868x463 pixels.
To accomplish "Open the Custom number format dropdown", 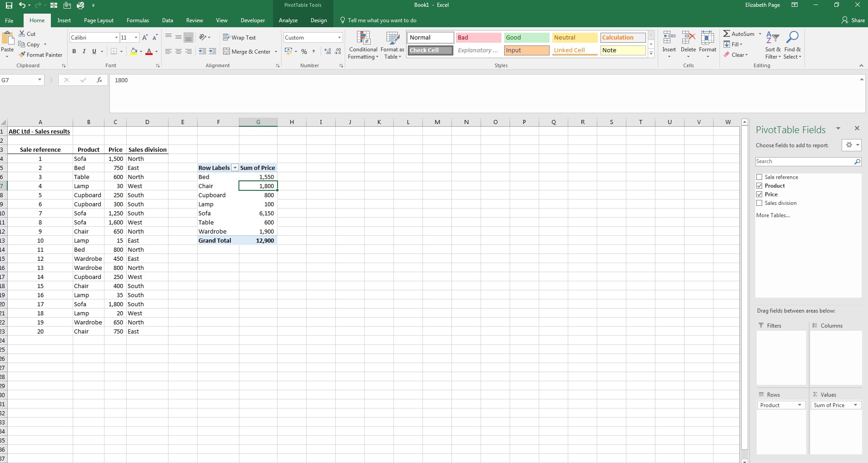I will point(339,37).
